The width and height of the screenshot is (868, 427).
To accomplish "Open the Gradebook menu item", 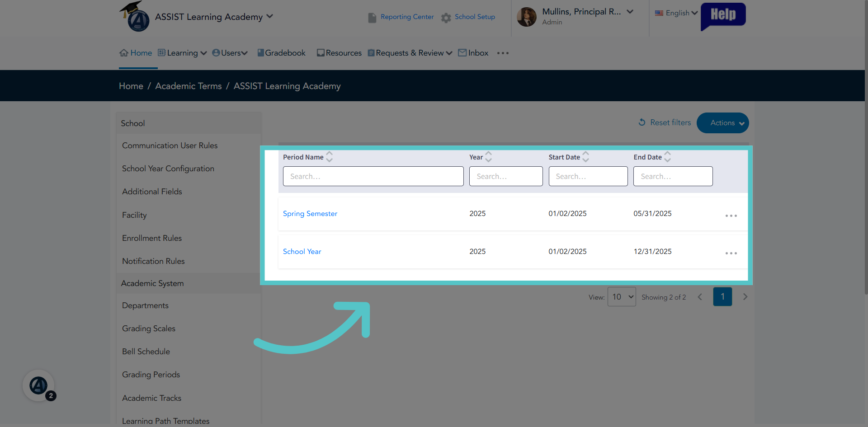I will point(281,53).
